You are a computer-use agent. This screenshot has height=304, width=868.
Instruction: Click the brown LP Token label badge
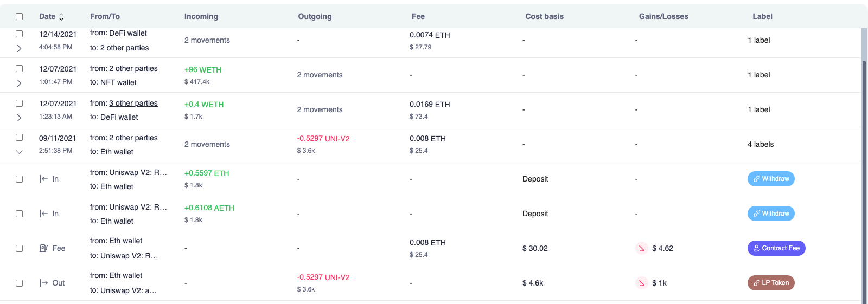tap(771, 283)
